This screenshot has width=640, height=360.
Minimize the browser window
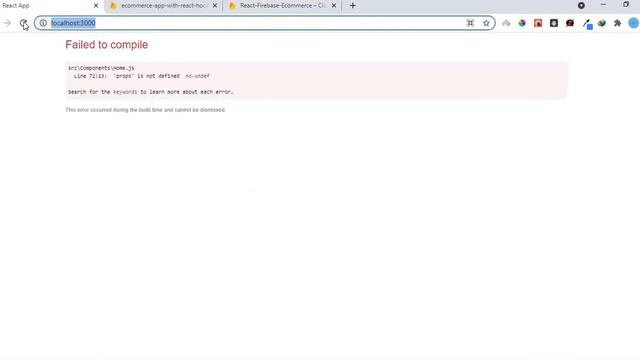tap(603, 5)
